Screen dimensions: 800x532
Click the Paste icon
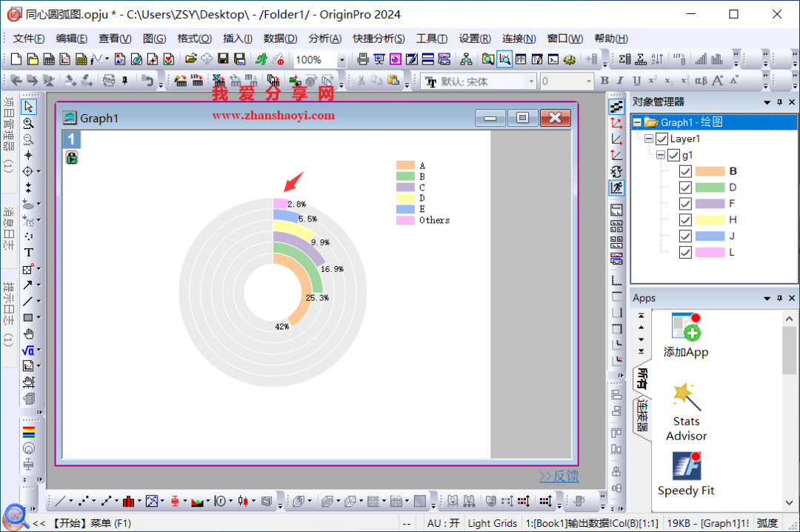[393, 80]
